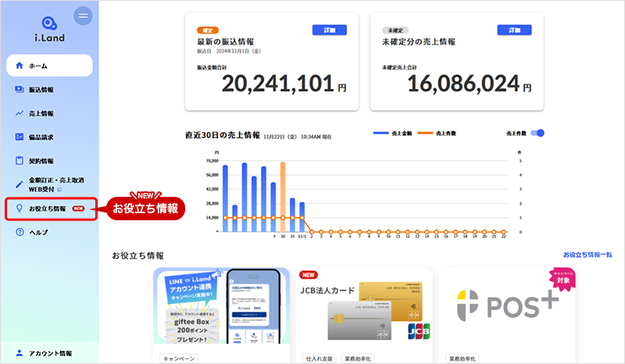Click the 未確定 status badge
The height and width of the screenshot is (364, 625).
coord(395,30)
